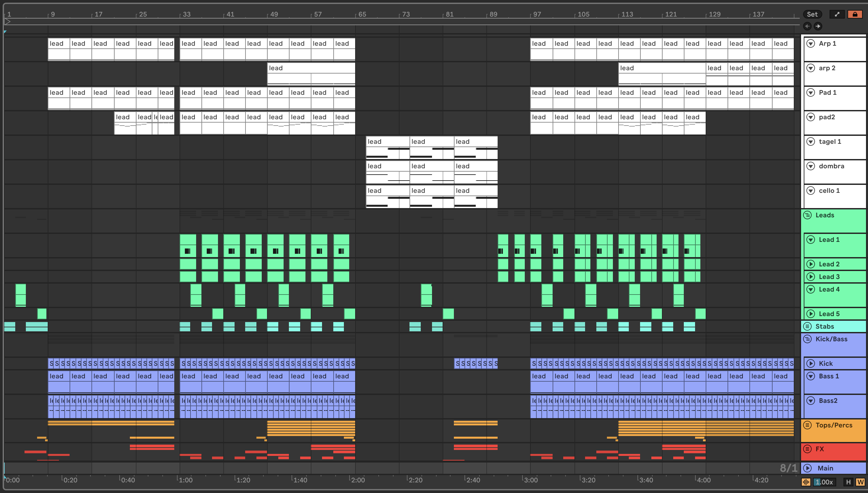868x493 pixels.
Task: Click the Kick/Bass group fold icon
Action: (807, 339)
